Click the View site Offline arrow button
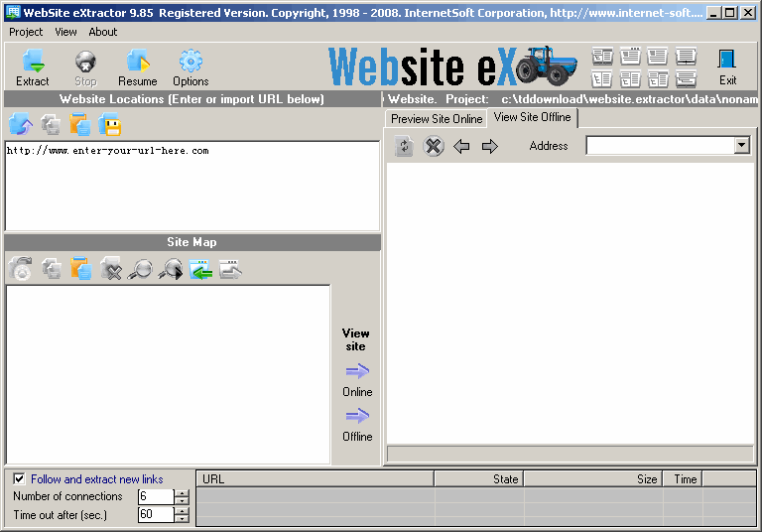The width and height of the screenshot is (762, 532). tap(357, 417)
